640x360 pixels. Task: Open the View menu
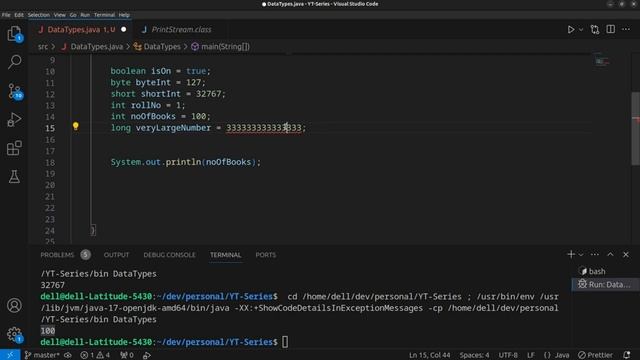60,15
